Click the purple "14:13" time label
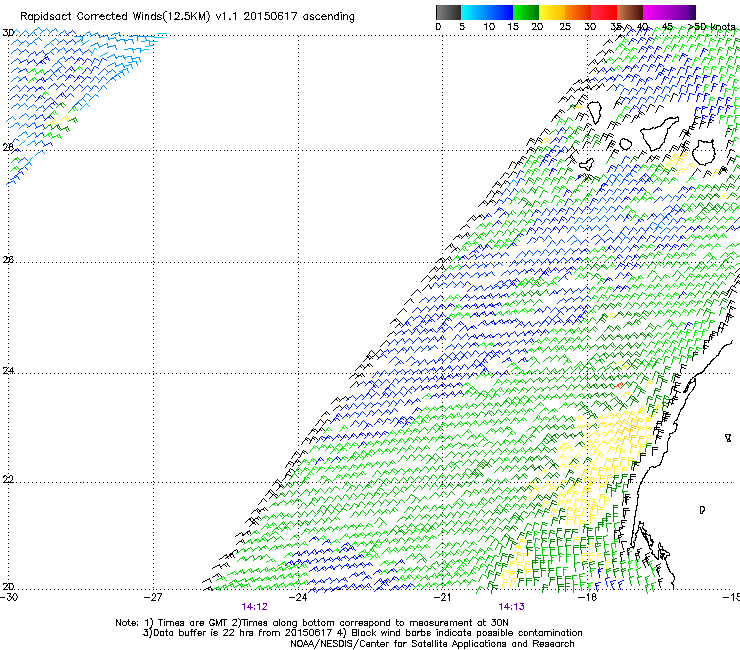This screenshot has width=740, height=650. coord(512,607)
